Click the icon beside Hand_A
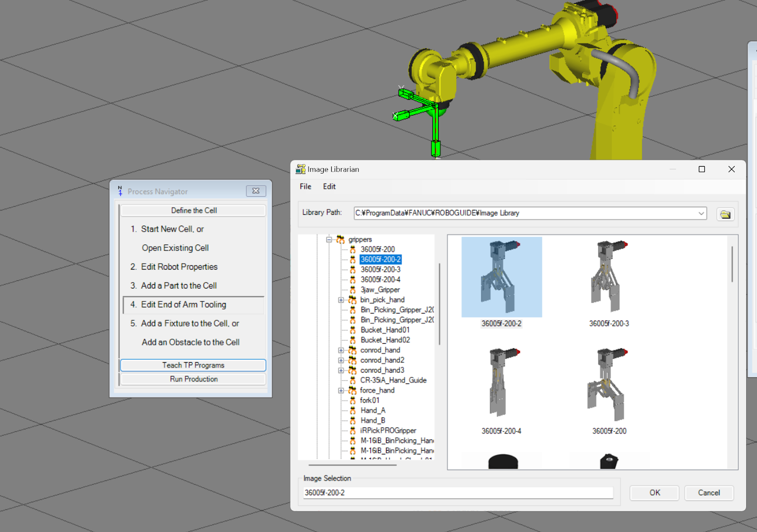This screenshot has height=532, width=757. (x=352, y=410)
